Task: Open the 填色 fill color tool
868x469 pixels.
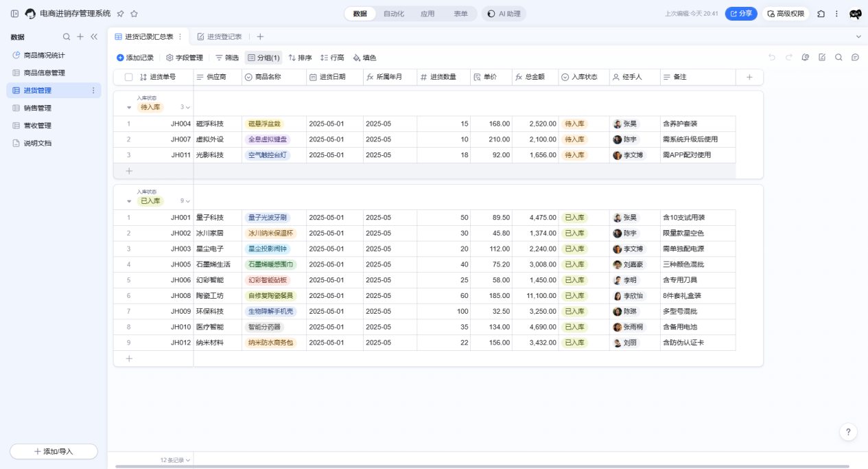Action: 364,58
